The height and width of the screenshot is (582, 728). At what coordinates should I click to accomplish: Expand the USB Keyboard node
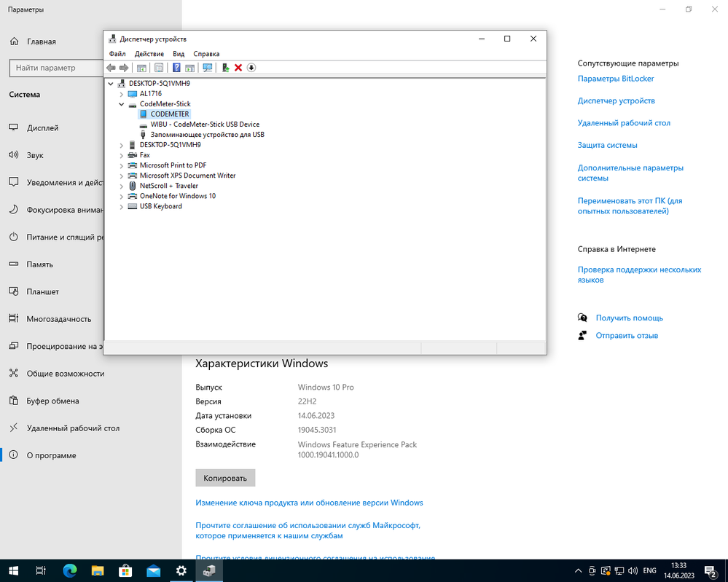pyautogui.click(x=121, y=206)
